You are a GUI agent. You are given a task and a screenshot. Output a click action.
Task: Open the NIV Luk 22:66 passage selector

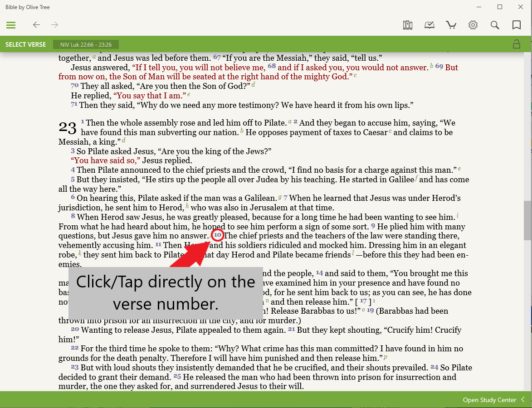point(86,44)
